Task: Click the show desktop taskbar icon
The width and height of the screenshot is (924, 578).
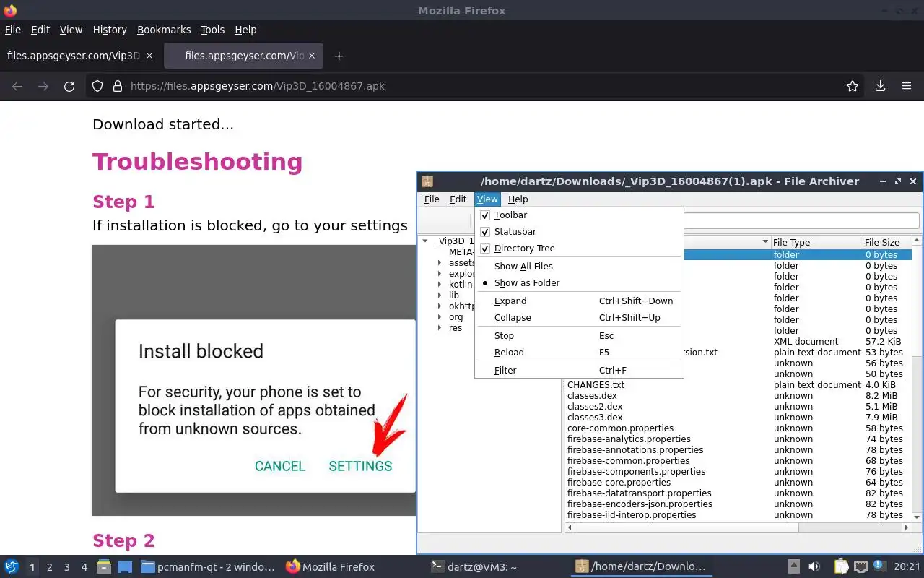Action: 124,567
